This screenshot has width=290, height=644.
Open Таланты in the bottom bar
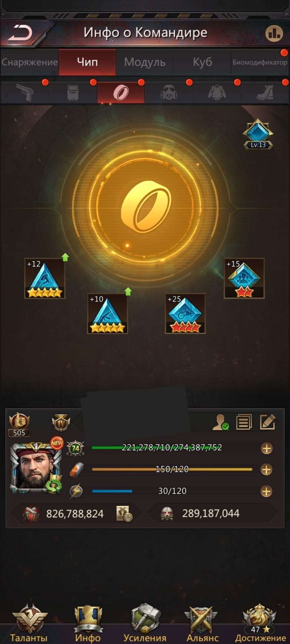tap(29, 623)
